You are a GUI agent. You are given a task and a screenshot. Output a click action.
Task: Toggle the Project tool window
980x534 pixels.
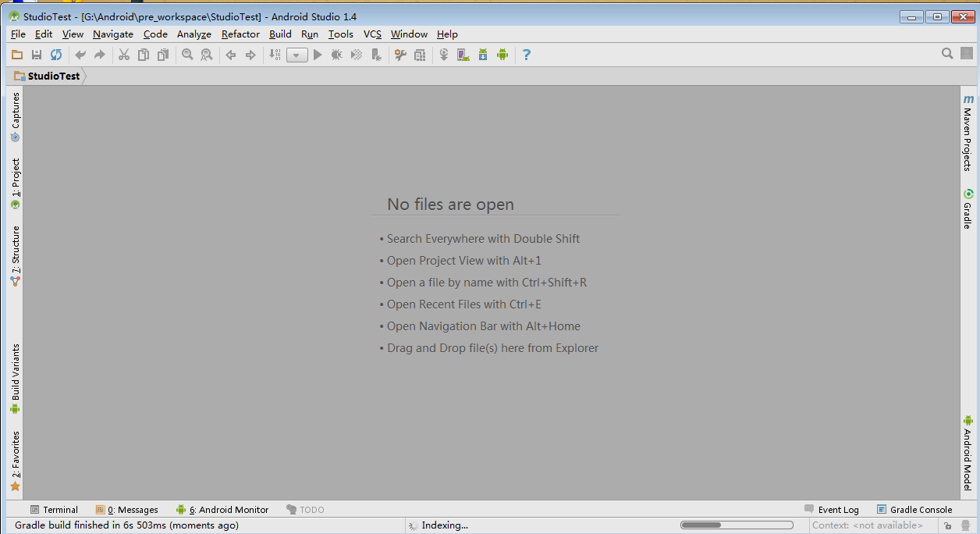tap(16, 184)
